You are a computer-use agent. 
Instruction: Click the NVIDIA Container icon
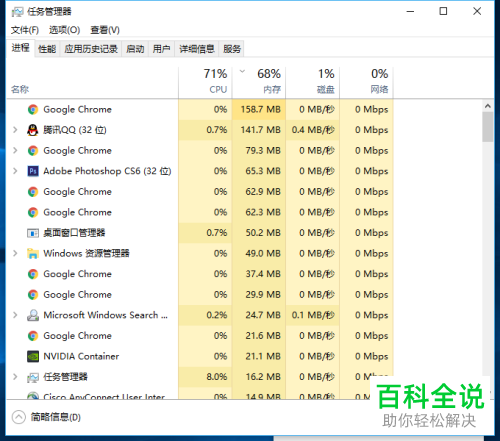(x=33, y=356)
